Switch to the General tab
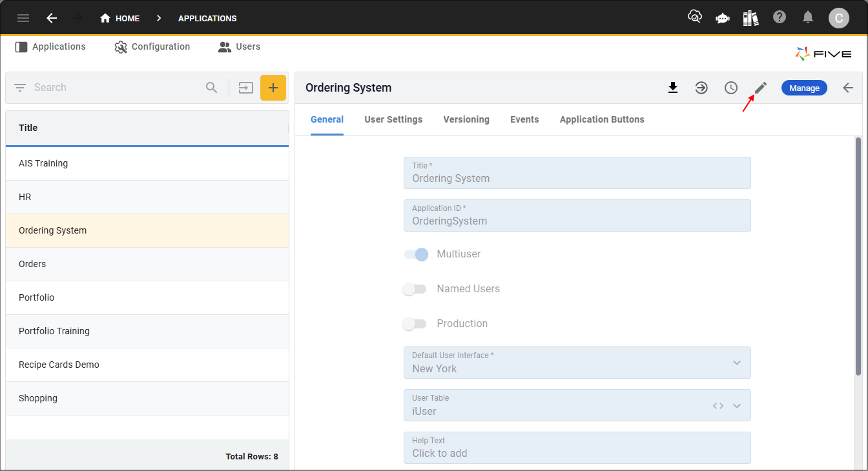This screenshot has width=868, height=471. 327,120
